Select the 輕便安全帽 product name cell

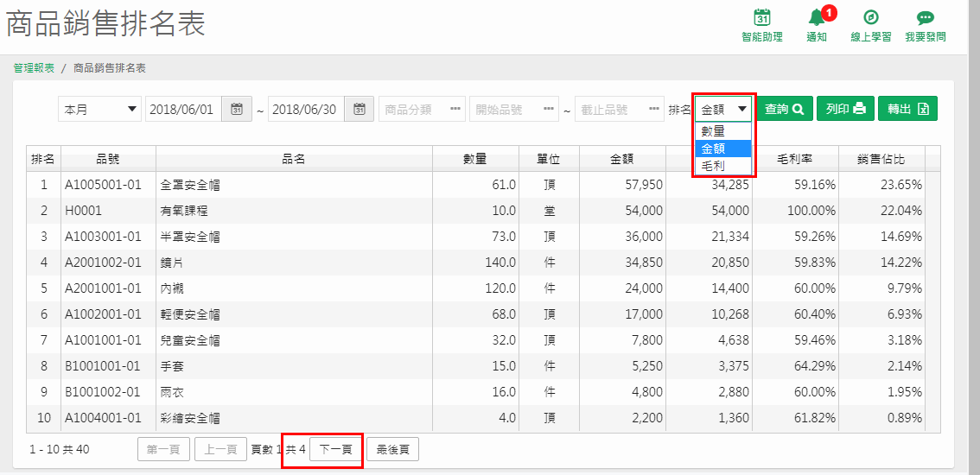(x=295, y=314)
